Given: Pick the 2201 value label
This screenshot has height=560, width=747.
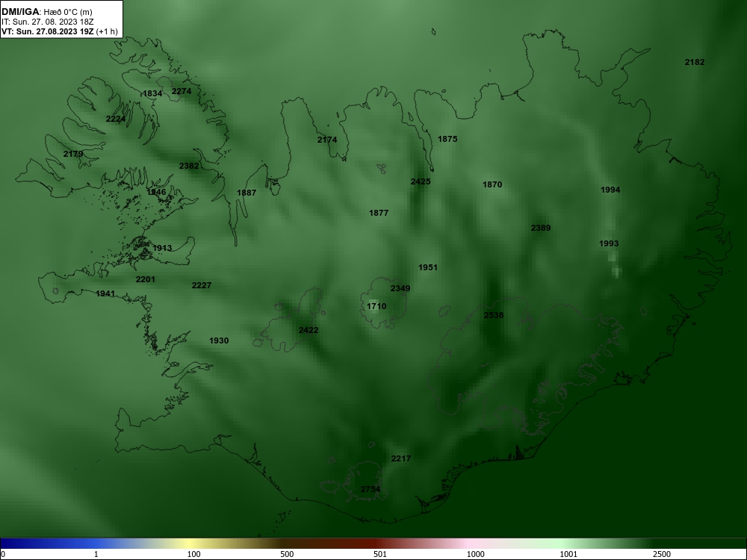Looking at the screenshot, I should point(146,279).
